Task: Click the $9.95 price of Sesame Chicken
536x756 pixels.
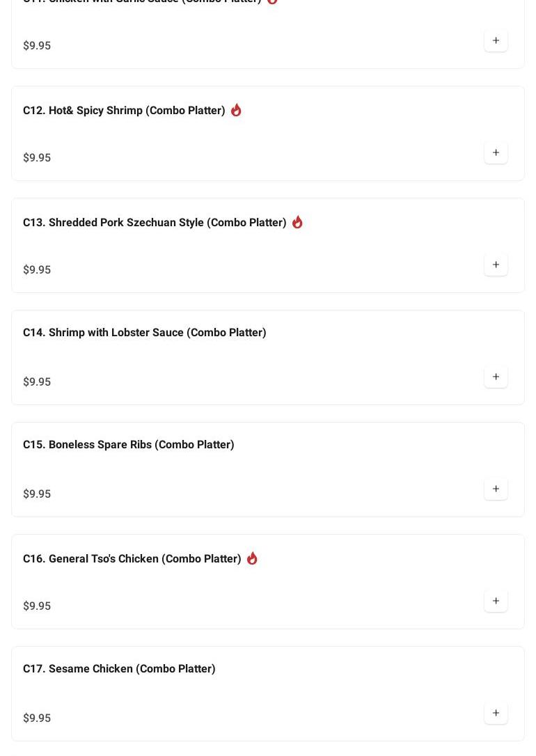Action: (37, 718)
